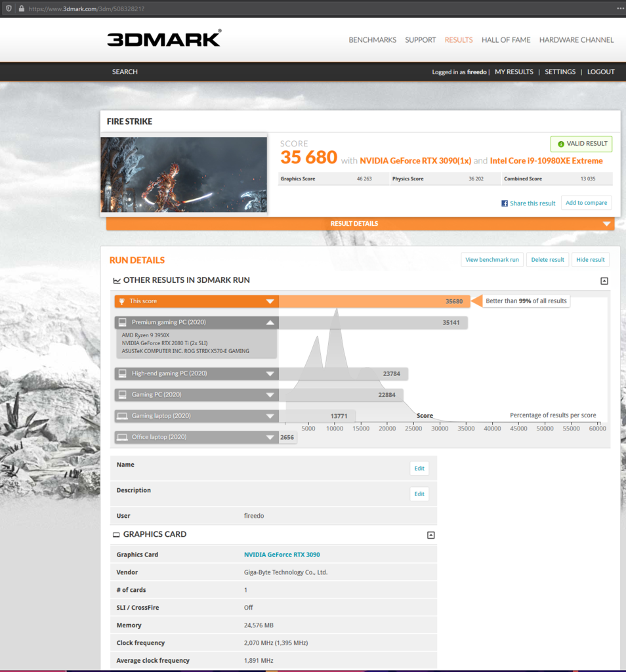This screenshot has width=626, height=672.
Task: Open account Settings
Action: point(560,72)
